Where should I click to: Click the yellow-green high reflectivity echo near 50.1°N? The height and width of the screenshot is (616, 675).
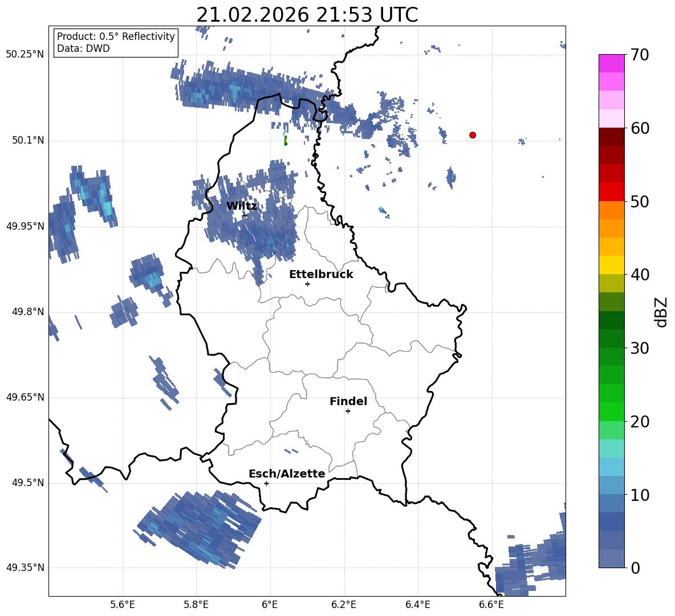(286, 140)
